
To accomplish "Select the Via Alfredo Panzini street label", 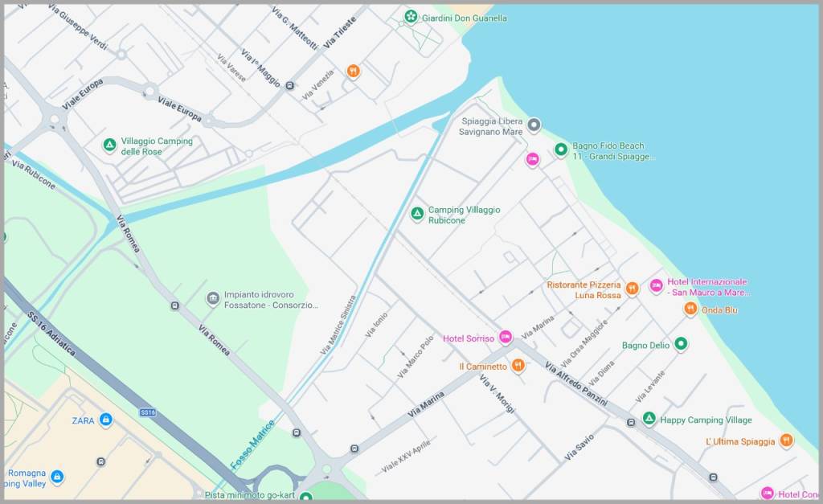I will [575, 383].
